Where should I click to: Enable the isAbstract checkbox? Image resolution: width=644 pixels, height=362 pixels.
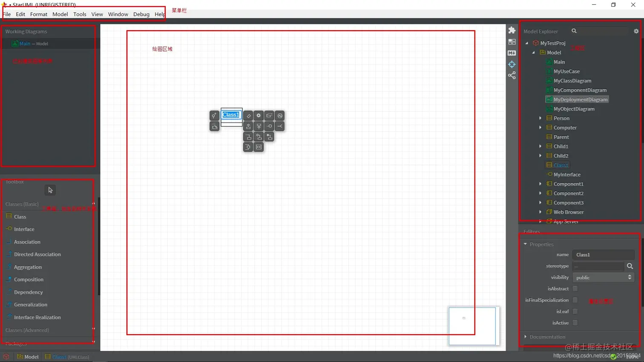click(575, 288)
